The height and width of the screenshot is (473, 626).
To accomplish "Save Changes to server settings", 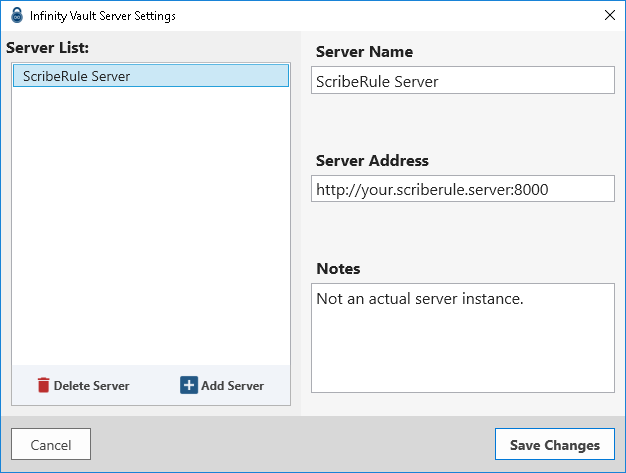I will [x=554, y=445].
